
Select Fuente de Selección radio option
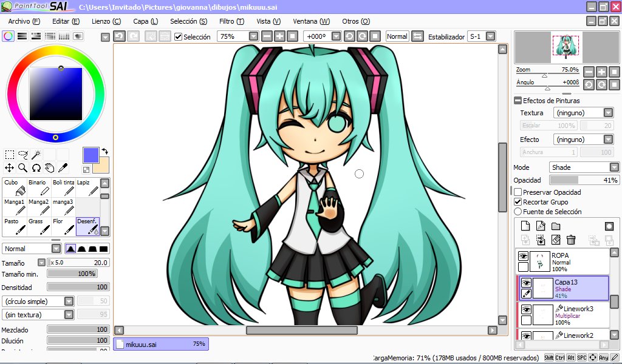pos(518,212)
